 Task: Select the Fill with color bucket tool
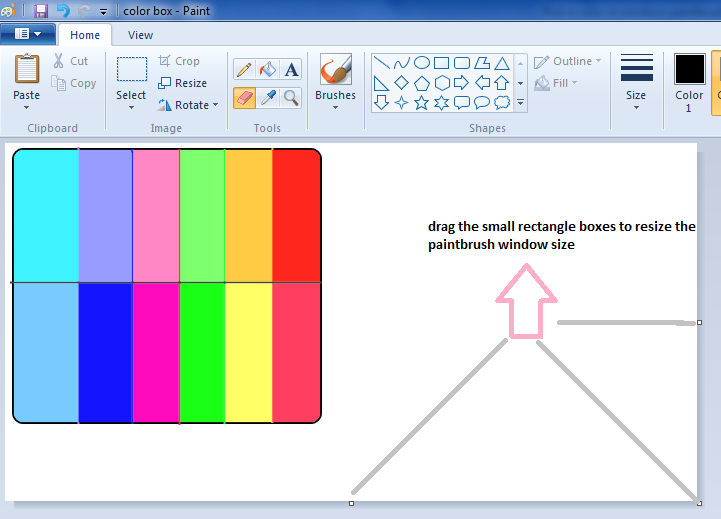coord(268,70)
